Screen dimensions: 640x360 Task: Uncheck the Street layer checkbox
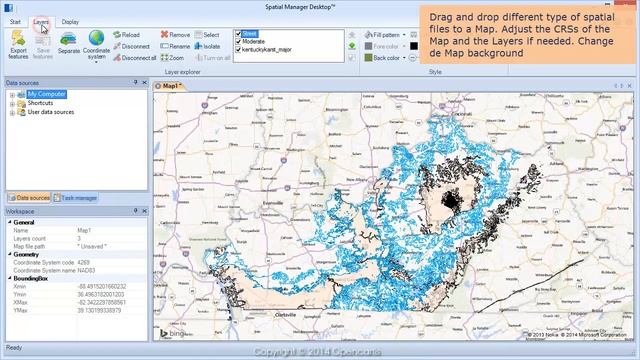click(238, 34)
